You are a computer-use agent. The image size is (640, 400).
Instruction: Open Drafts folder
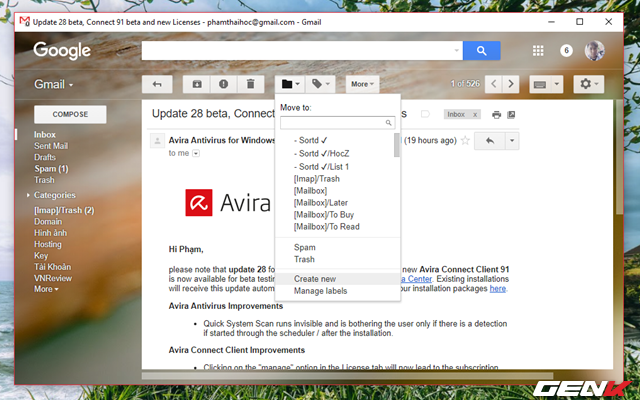coord(44,157)
